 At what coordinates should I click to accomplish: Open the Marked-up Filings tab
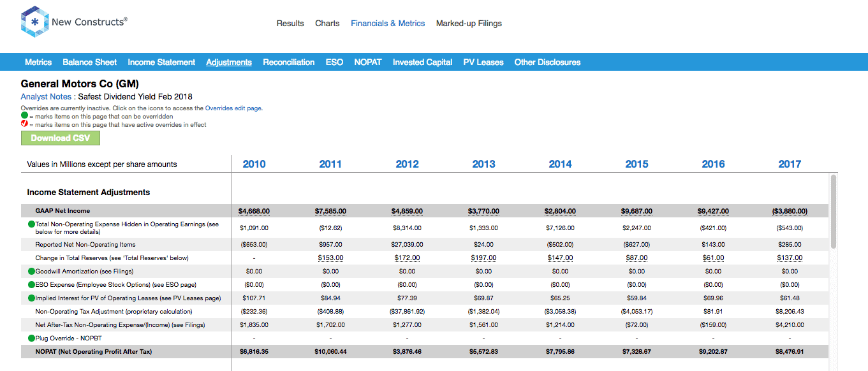click(469, 24)
